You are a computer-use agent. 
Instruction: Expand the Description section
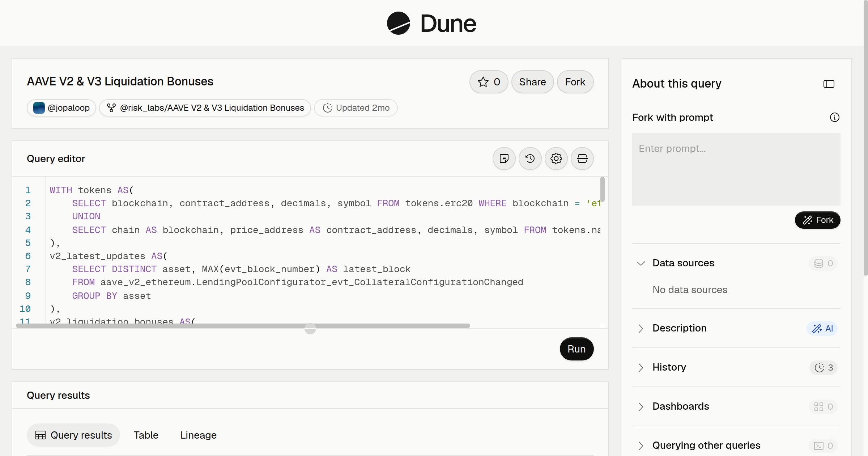641,328
